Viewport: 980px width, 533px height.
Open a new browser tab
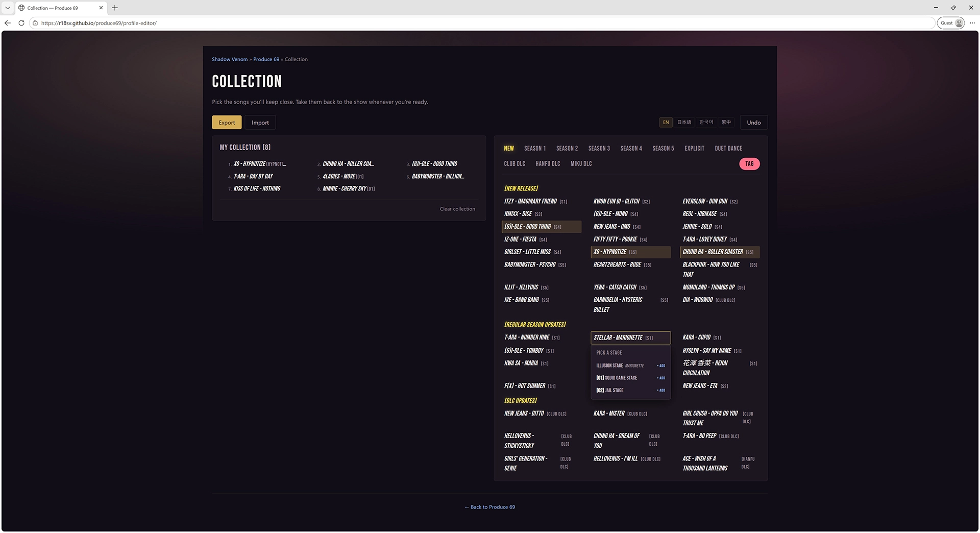pos(115,8)
